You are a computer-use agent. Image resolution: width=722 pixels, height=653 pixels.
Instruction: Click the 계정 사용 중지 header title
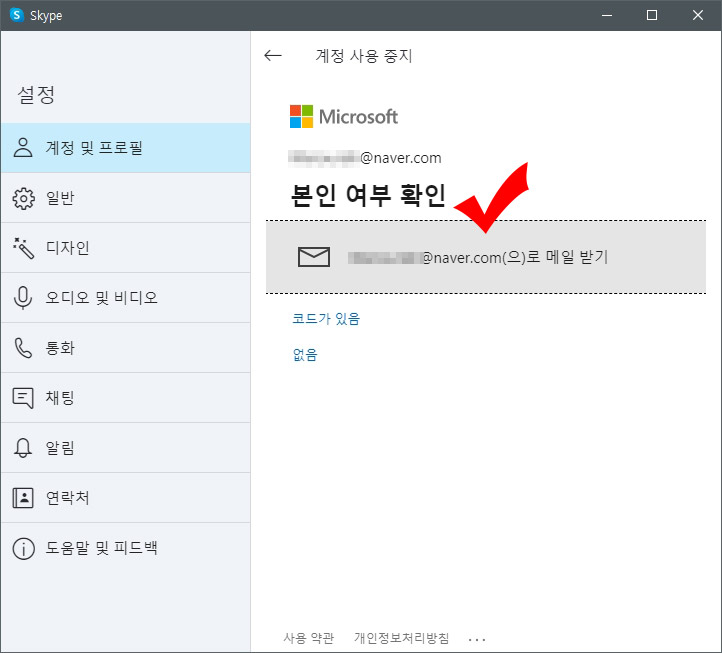pos(364,56)
